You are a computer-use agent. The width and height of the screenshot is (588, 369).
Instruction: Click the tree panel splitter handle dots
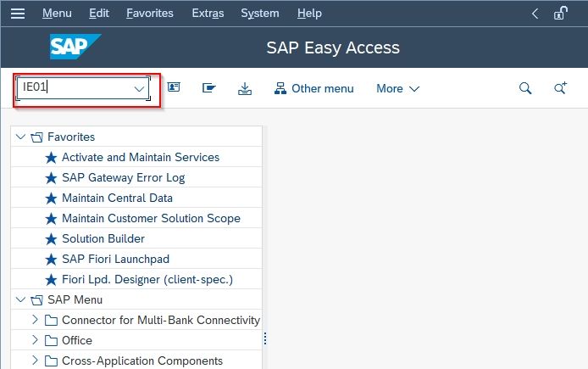click(265, 338)
